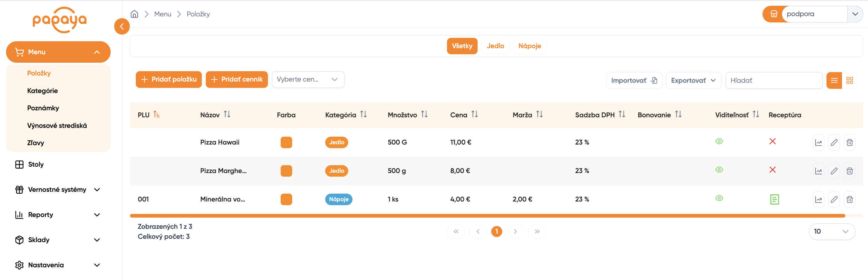Open rows-per-page dropdown showing 10
The height and width of the screenshot is (280, 868).
[832, 232]
